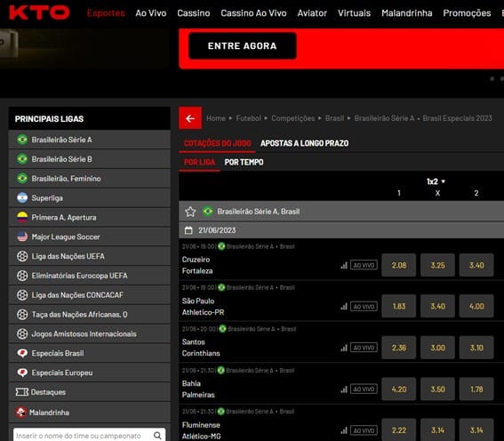This screenshot has width=504, height=441.
Task: Favorite Brasileirão Série A with star icon
Action: 190,212
